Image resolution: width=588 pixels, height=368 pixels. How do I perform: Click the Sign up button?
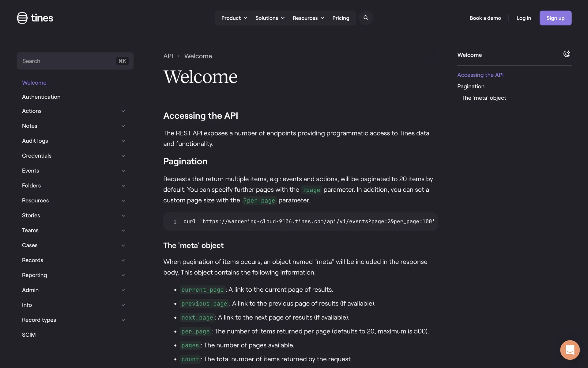coord(555,18)
